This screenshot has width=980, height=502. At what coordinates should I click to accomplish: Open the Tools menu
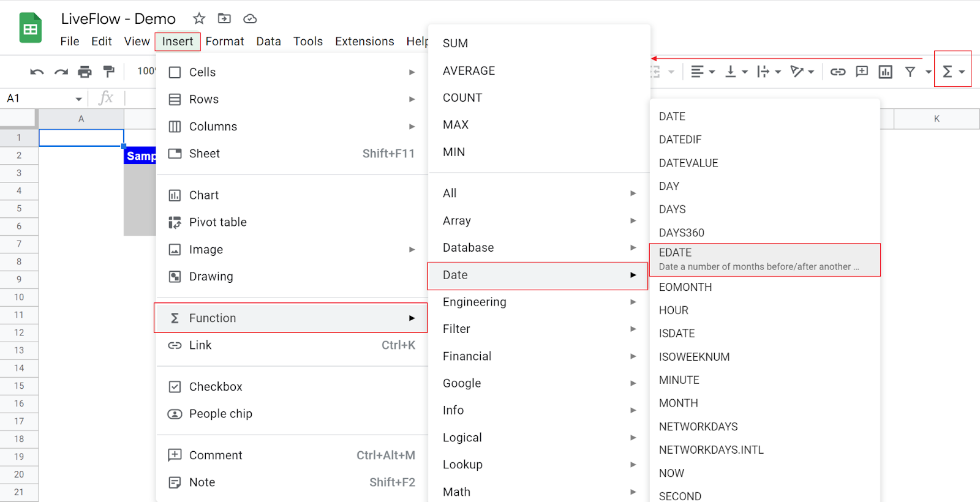[x=307, y=41]
